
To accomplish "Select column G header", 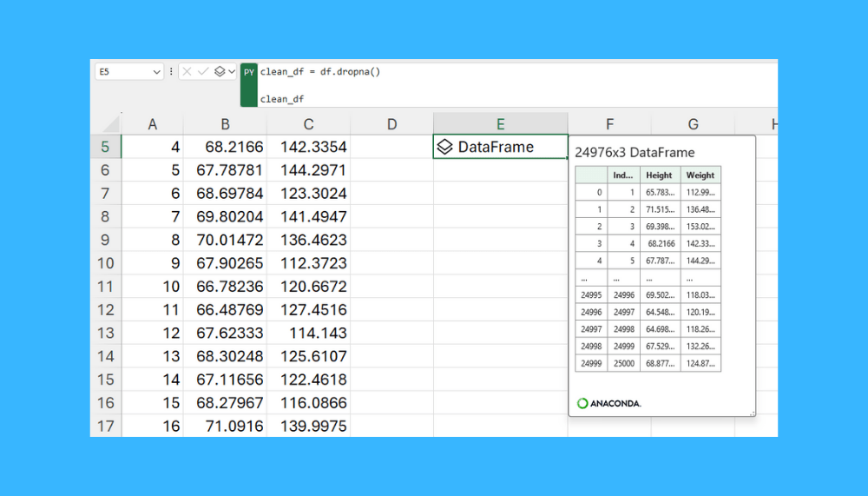I will (693, 124).
